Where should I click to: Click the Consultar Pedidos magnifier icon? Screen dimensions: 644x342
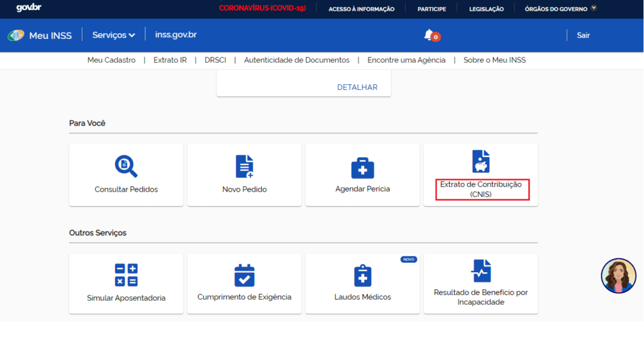(x=126, y=166)
